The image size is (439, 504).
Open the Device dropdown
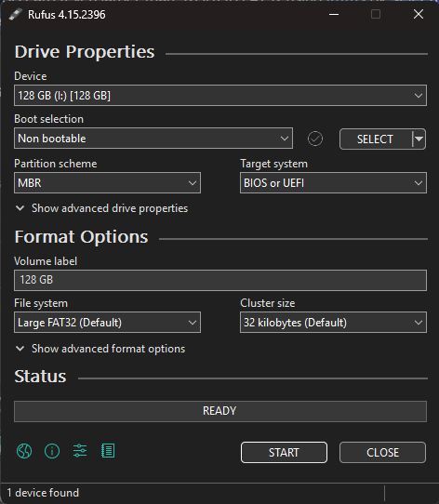click(220, 96)
